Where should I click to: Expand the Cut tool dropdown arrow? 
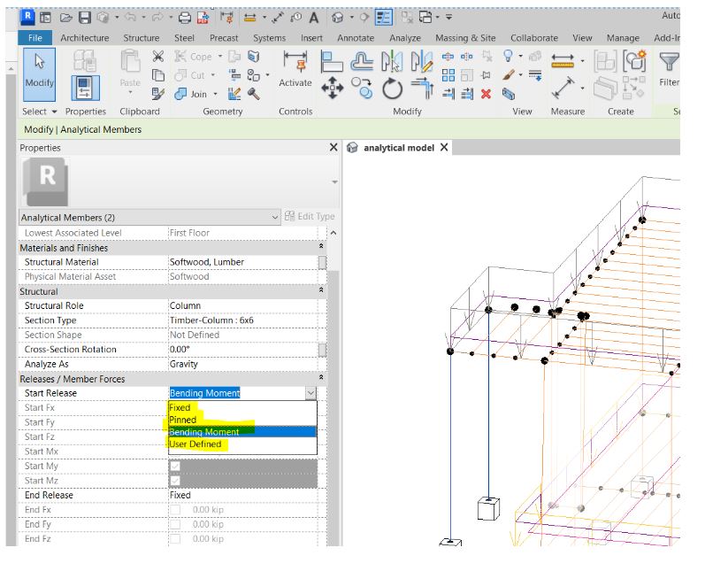coord(212,75)
